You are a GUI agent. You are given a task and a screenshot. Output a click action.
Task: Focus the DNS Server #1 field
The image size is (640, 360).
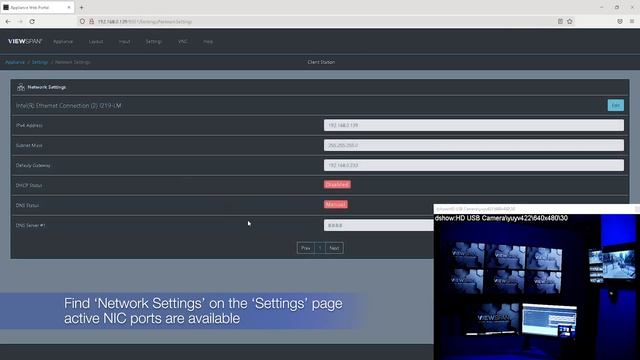[378, 225]
